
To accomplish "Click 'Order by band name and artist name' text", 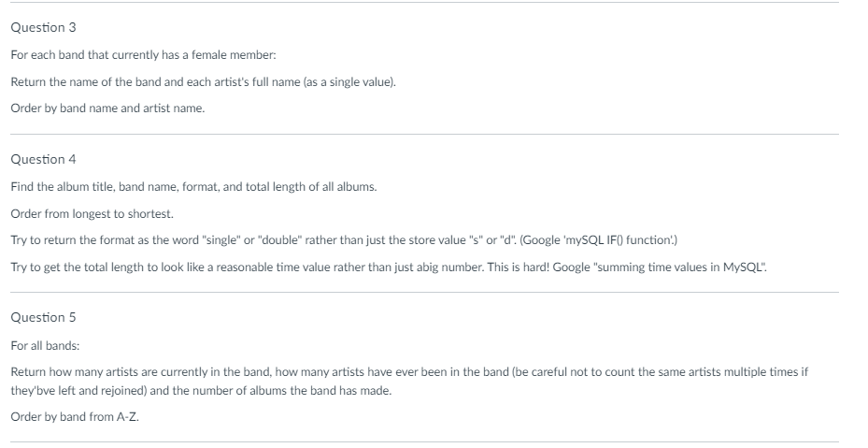I will pyautogui.click(x=107, y=108).
